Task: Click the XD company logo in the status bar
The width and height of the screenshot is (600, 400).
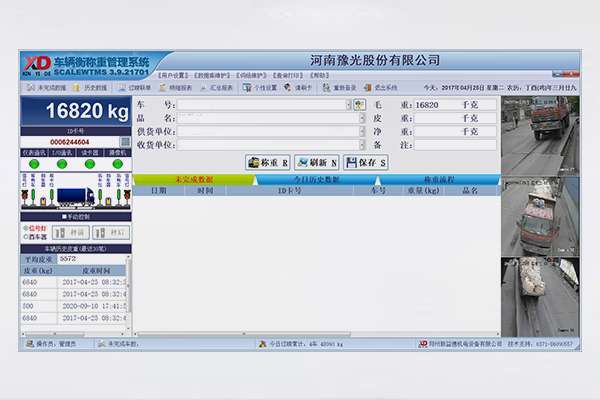Action: 422,344
